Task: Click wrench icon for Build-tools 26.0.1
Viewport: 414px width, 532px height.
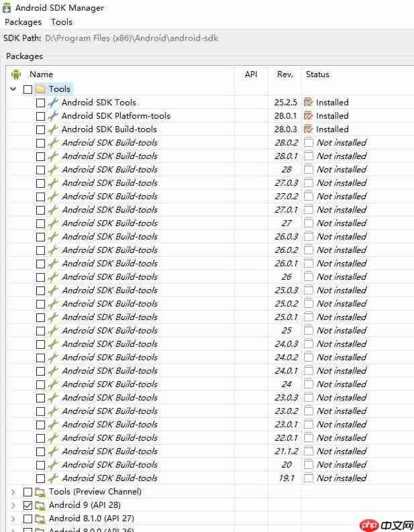Action: pos(53,263)
